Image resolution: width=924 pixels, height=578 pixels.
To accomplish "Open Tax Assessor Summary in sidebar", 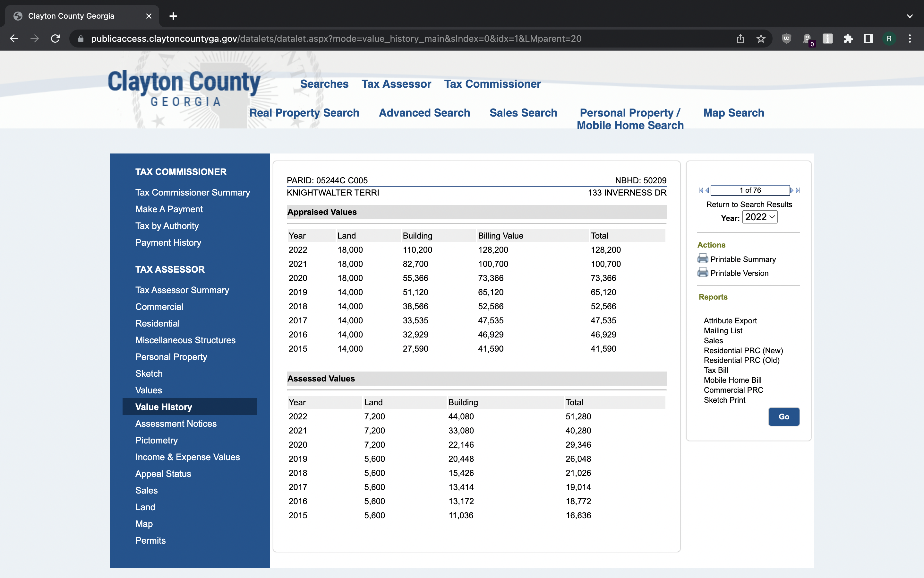I will (x=182, y=290).
